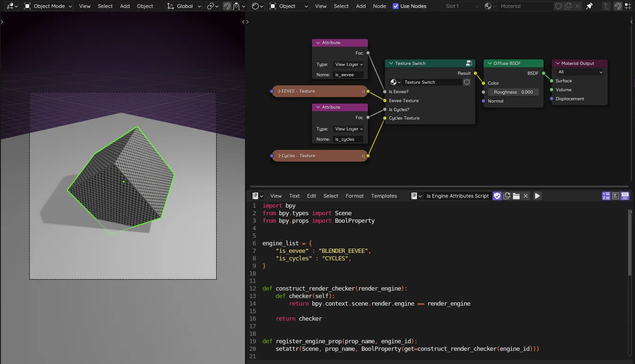Toggle the Use Nodes checkbox
Image resolution: width=635 pixels, height=364 pixels.
[396, 6]
